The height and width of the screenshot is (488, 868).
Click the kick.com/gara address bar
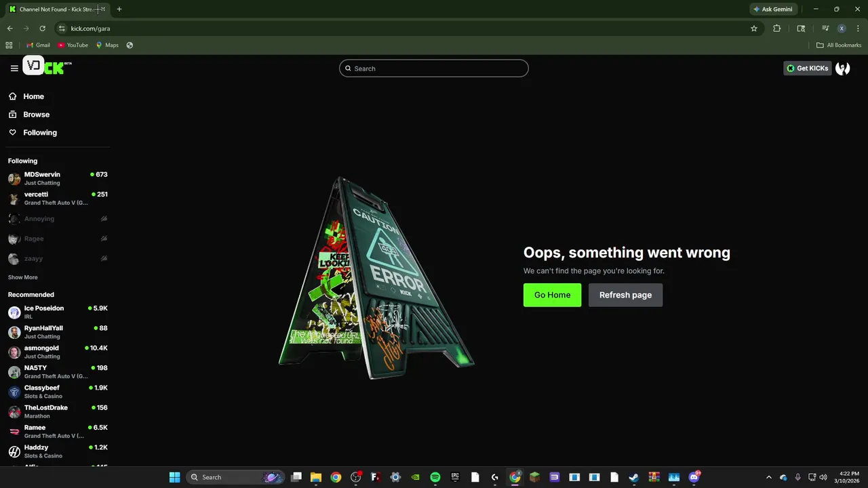coord(407,28)
